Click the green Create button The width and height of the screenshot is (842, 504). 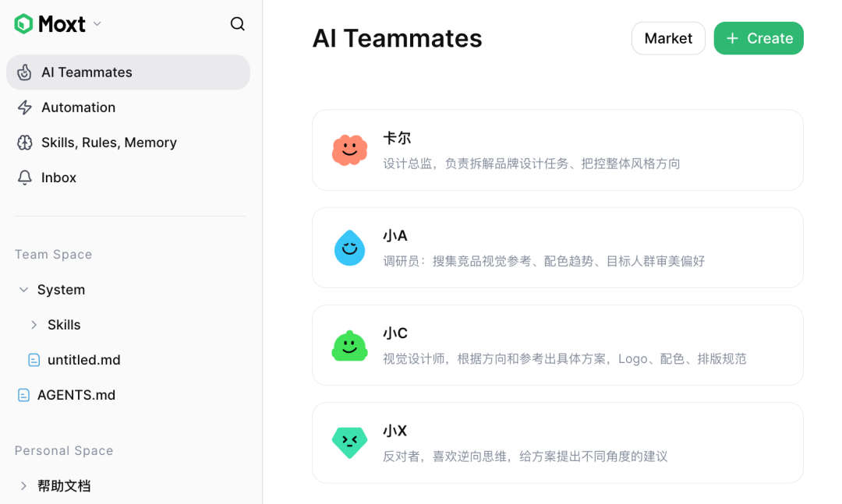[x=758, y=37]
